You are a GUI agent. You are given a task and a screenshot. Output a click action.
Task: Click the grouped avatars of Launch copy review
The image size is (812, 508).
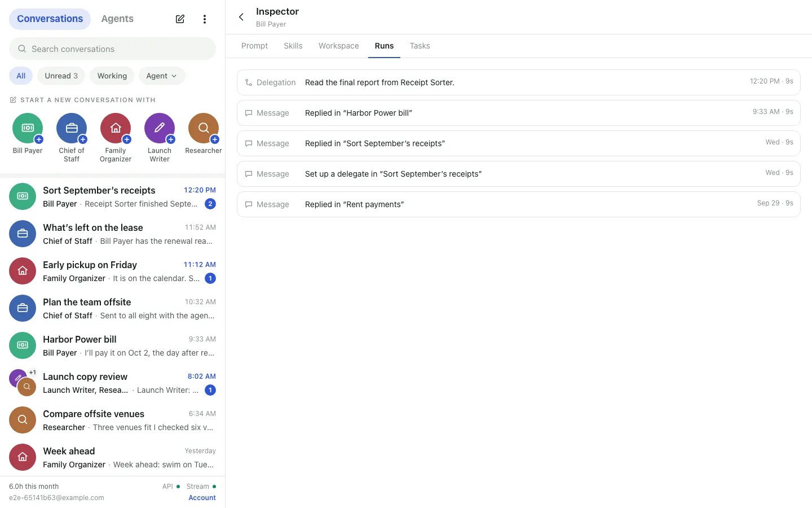23,383
